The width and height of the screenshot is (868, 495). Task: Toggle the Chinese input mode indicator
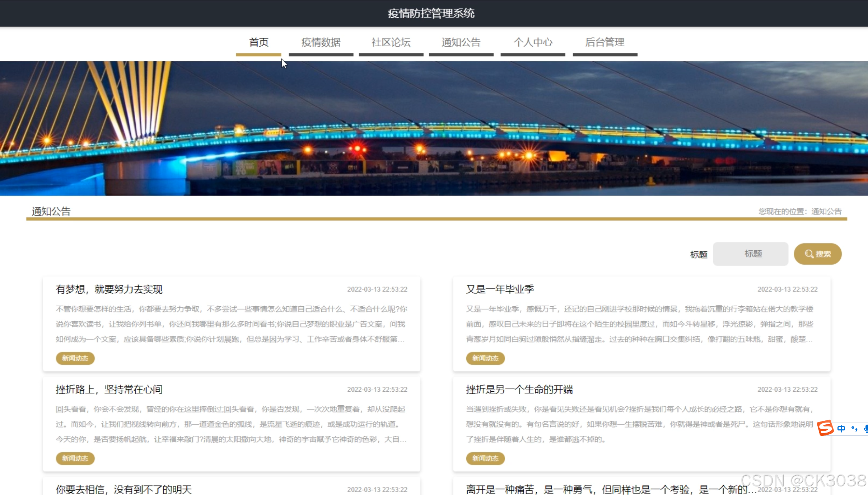[x=841, y=429]
